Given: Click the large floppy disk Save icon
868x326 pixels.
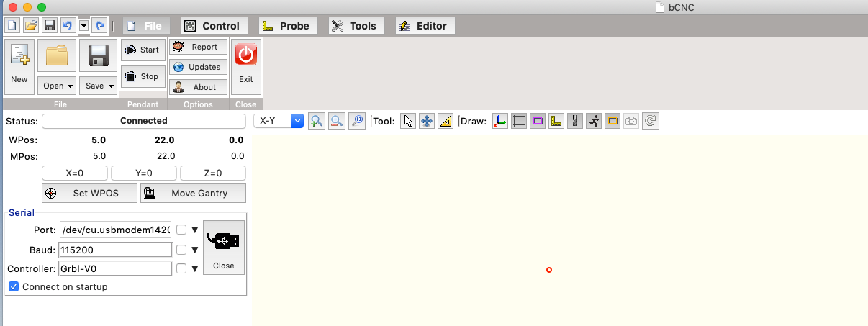Looking at the screenshot, I should tap(99, 56).
